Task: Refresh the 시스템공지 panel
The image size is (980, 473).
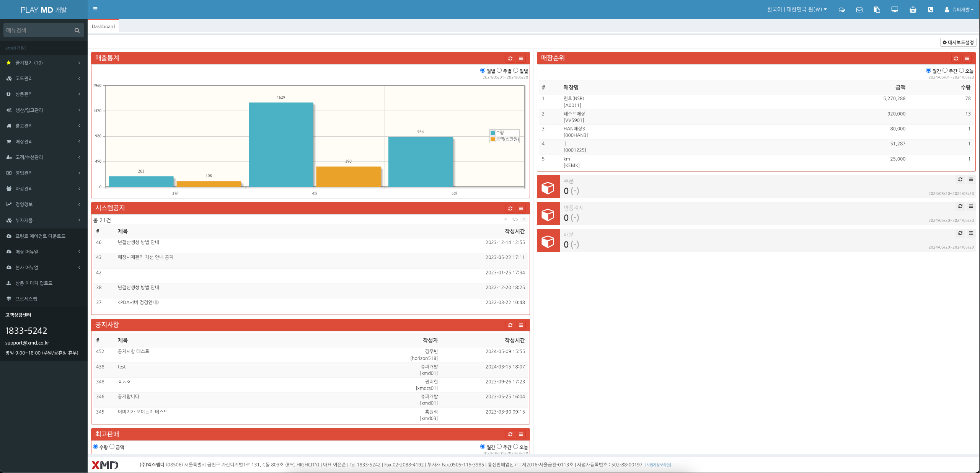Action: click(510, 208)
